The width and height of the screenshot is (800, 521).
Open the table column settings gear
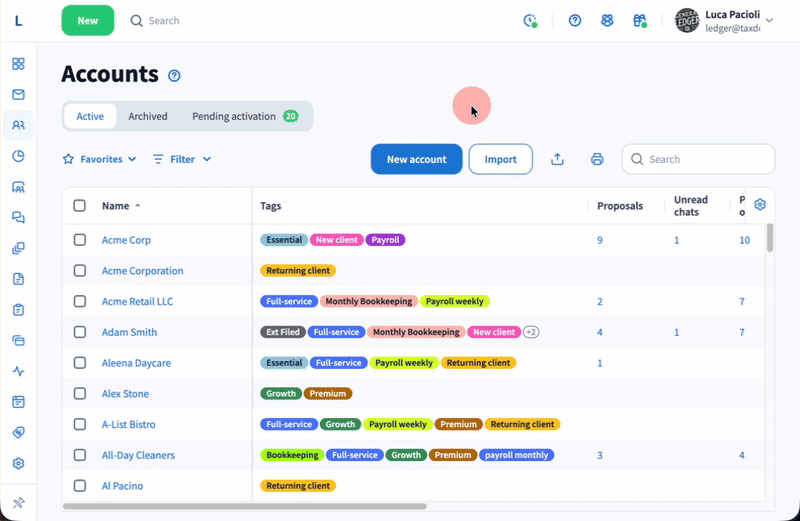760,205
